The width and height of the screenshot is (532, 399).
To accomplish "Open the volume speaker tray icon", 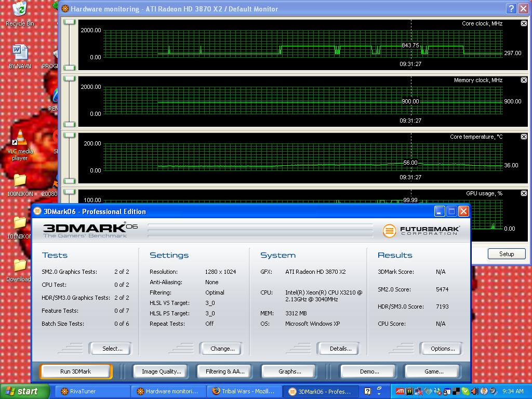I will click(x=475, y=391).
